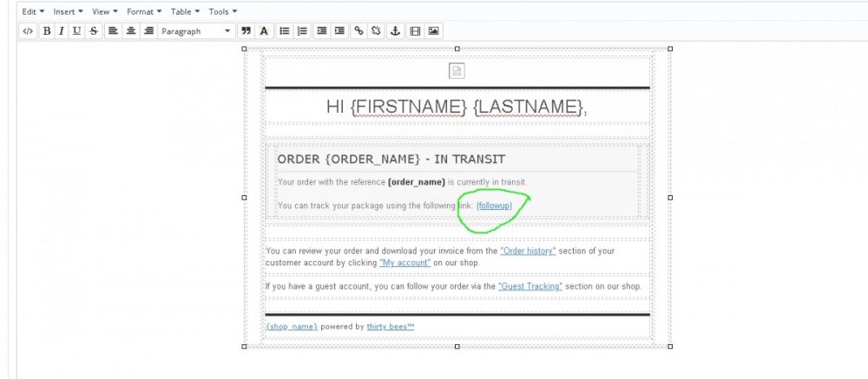Image resolution: width=868 pixels, height=379 pixels.
Task: Toggle bold formatting
Action: pos(47,31)
